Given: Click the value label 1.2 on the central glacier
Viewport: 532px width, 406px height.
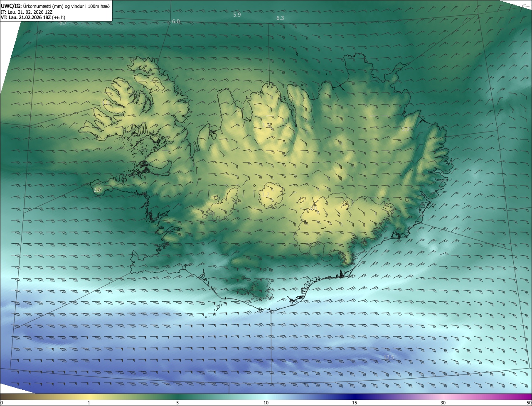Looking at the screenshot, I should 266,194.
